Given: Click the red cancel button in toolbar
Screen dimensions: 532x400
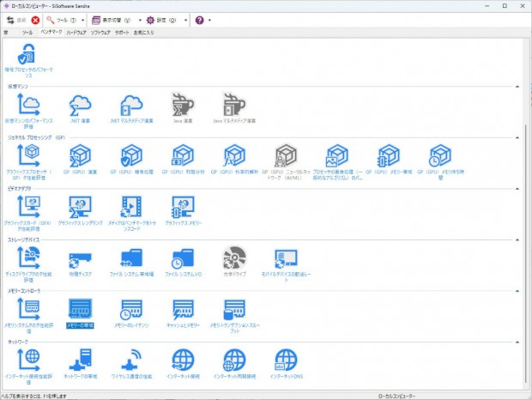Looking at the screenshot, I should click(x=36, y=20).
